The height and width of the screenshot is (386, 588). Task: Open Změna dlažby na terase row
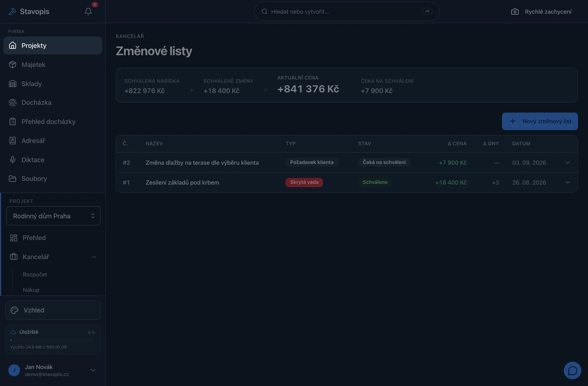tap(347, 162)
